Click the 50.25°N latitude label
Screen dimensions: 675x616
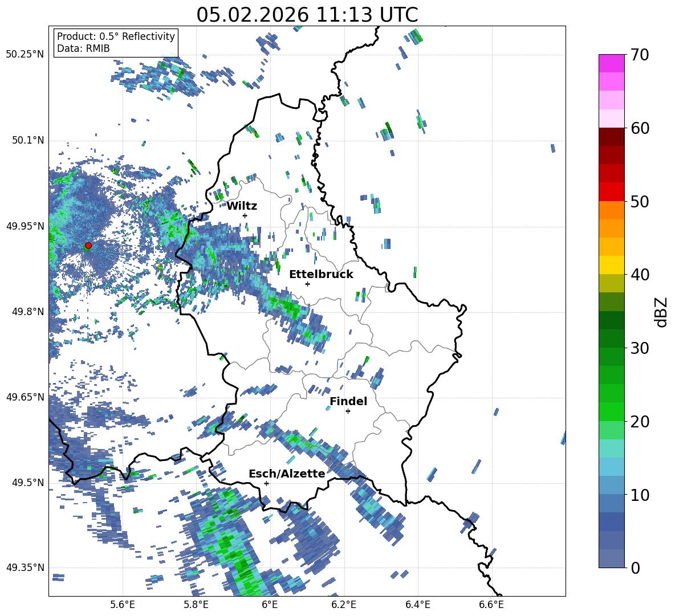25,55
